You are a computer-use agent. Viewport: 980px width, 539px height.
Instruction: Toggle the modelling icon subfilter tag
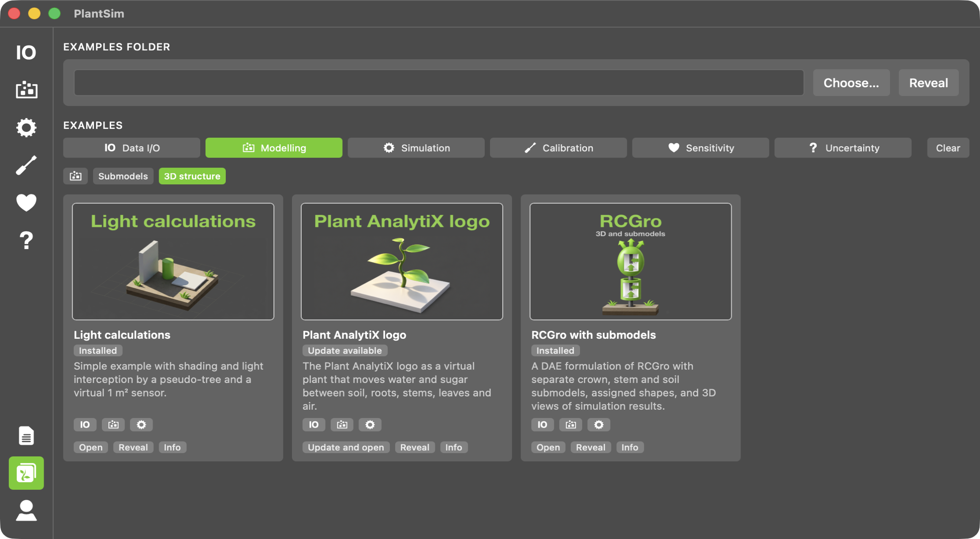[x=75, y=176]
